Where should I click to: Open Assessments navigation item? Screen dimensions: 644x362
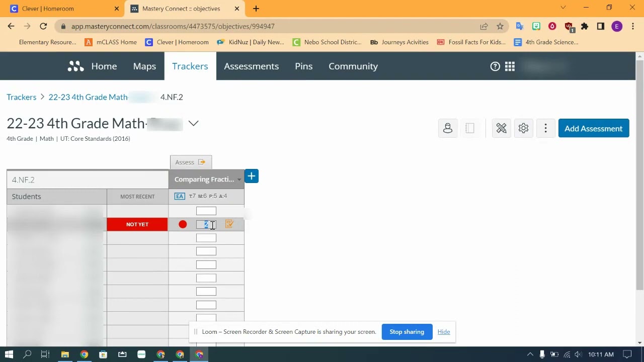pos(252,66)
